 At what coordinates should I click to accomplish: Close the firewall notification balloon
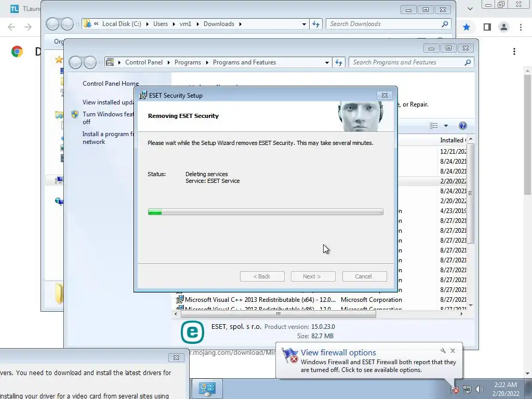tap(453, 351)
